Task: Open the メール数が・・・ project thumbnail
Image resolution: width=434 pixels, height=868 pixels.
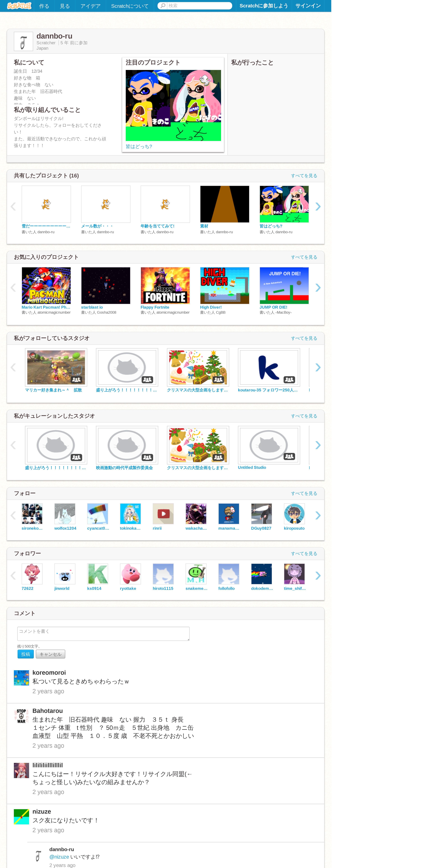Action: 106,204
